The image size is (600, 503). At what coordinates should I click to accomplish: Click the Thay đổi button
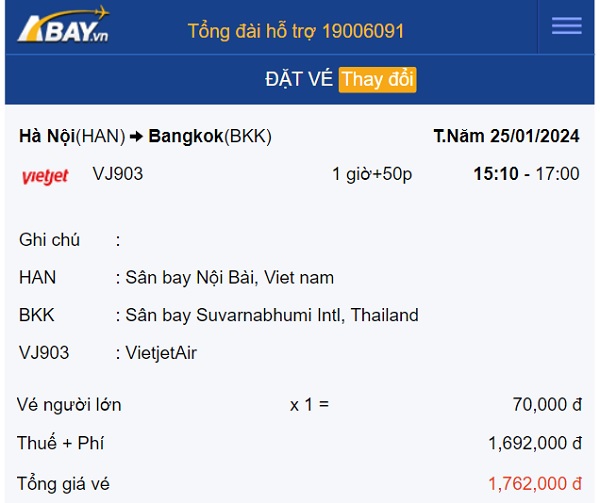(x=377, y=80)
